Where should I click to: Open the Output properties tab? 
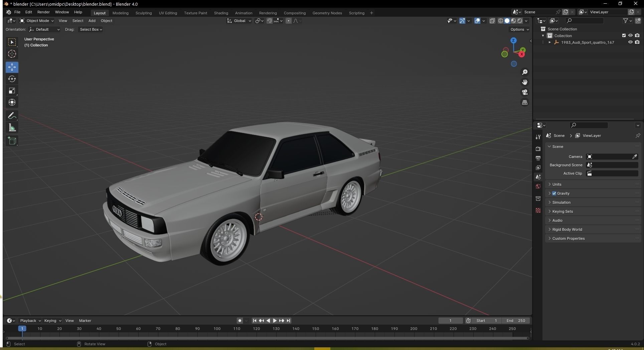(538, 158)
